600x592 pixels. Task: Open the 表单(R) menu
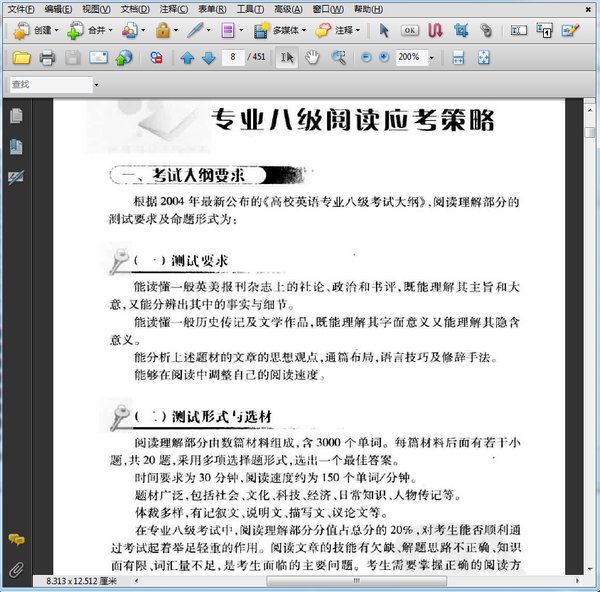(212, 9)
